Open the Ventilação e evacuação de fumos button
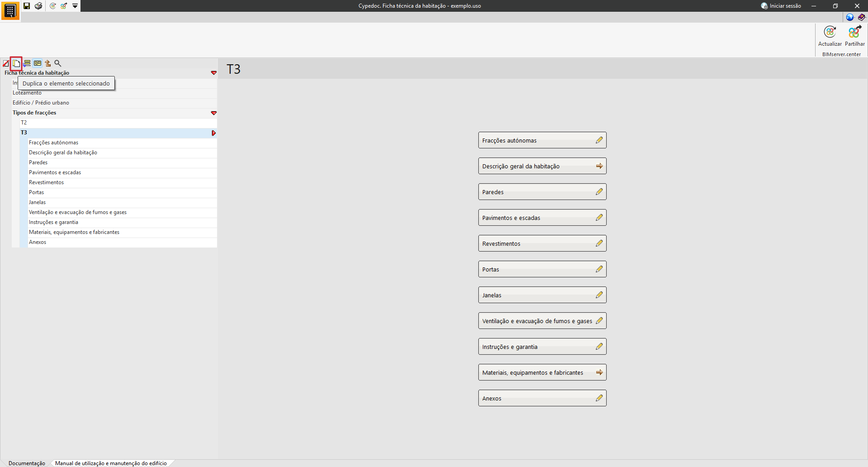This screenshot has height=467, width=868. (542, 321)
